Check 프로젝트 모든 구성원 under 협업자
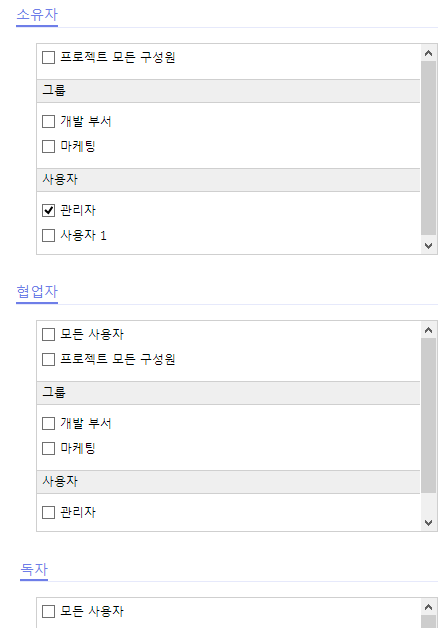Screen dimensions: 439x629 pos(49,359)
